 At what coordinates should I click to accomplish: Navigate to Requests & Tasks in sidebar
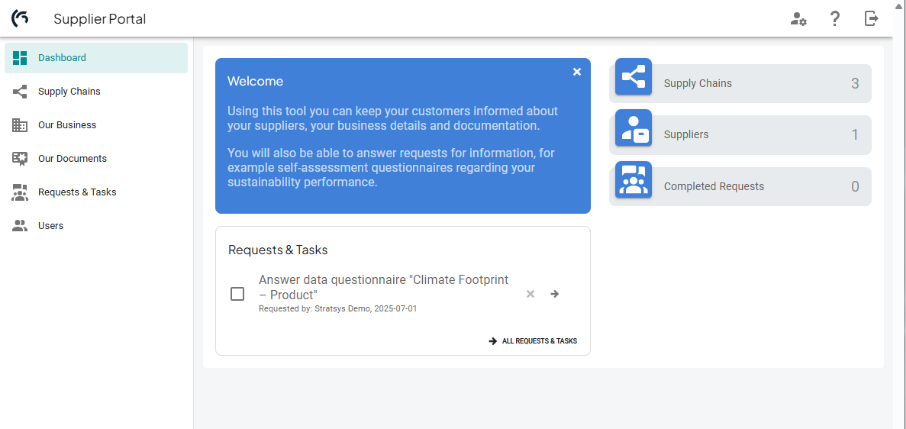(77, 192)
